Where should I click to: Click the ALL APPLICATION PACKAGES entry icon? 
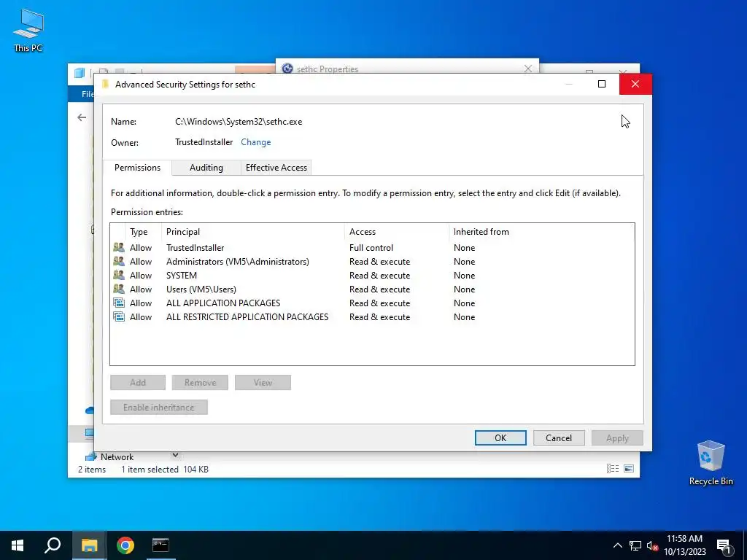(119, 303)
